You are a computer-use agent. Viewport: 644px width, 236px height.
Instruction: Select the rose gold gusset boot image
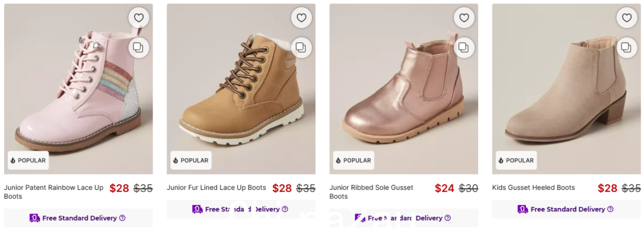click(x=404, y=89)
